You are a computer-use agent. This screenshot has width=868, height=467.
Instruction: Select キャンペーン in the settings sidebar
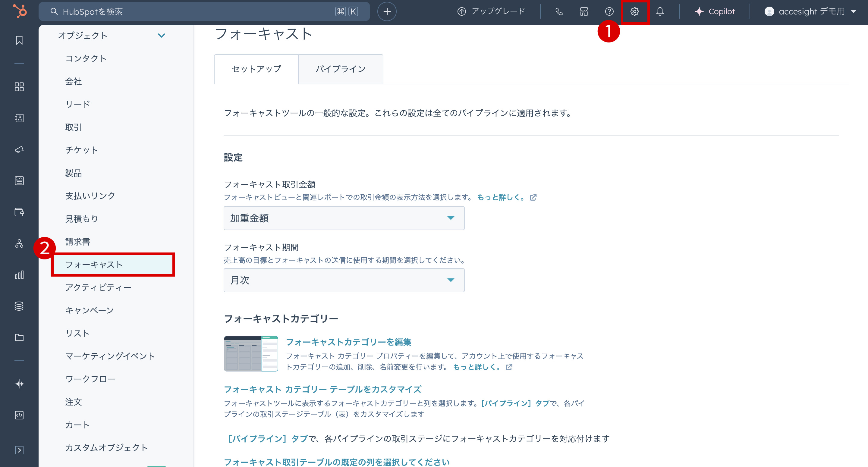coord(90,310)
